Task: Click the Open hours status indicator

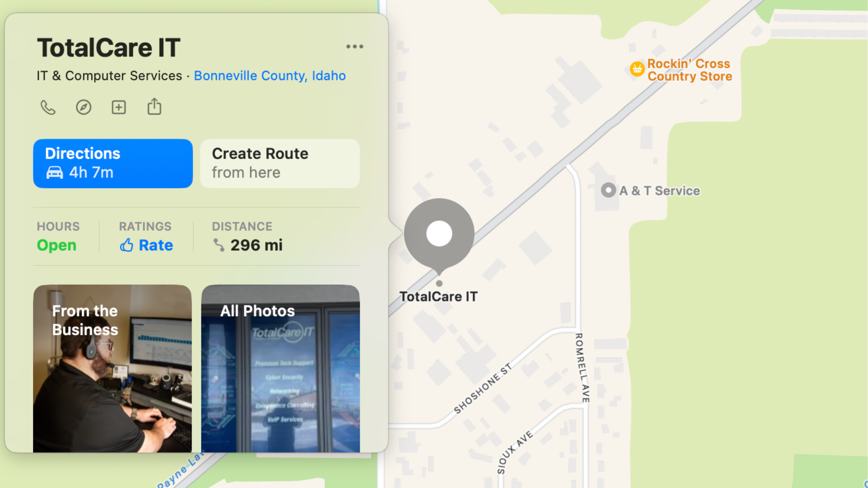Action: click(56, 245)
